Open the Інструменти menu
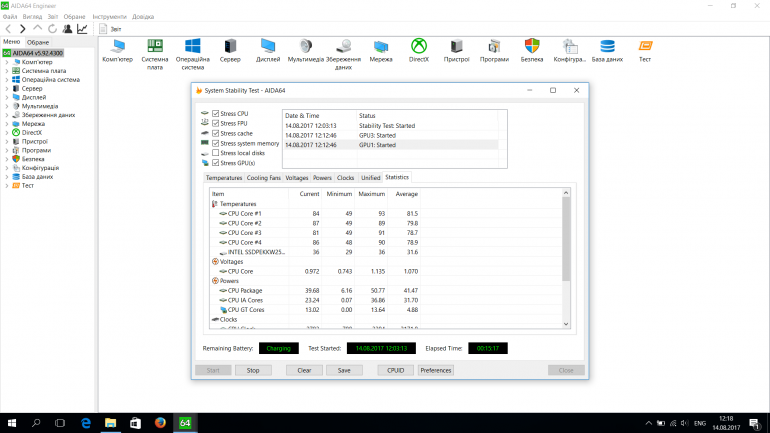Image resolution: width=770 pixels, height=433 pixels. click(x=110, y=17)
